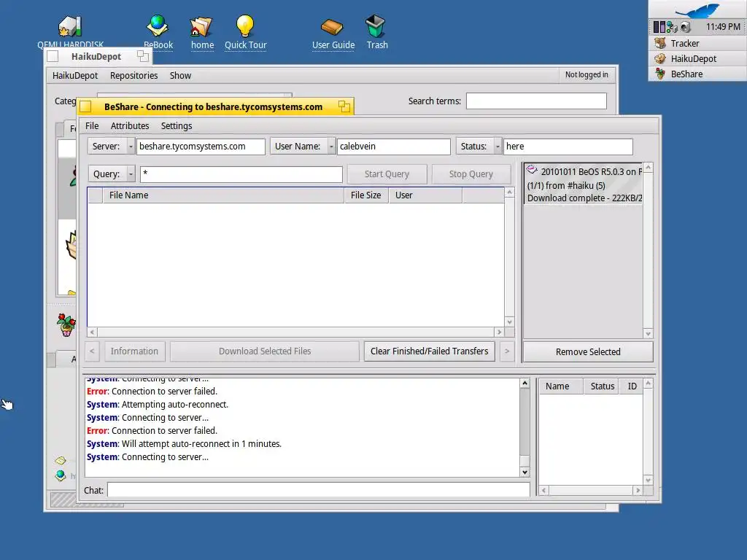Select Tracker in the Deskbar
Viewport: 747px width, 560px height.
coord(697,43)
